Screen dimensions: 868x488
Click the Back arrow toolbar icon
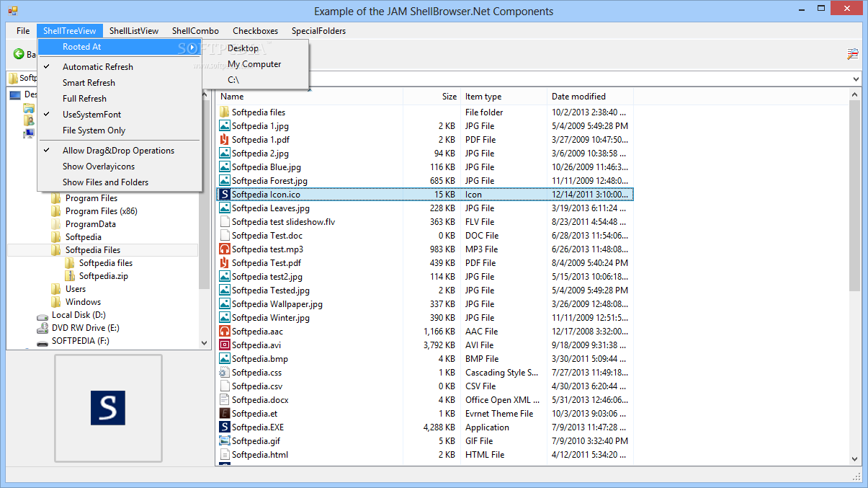coord(19,54)
